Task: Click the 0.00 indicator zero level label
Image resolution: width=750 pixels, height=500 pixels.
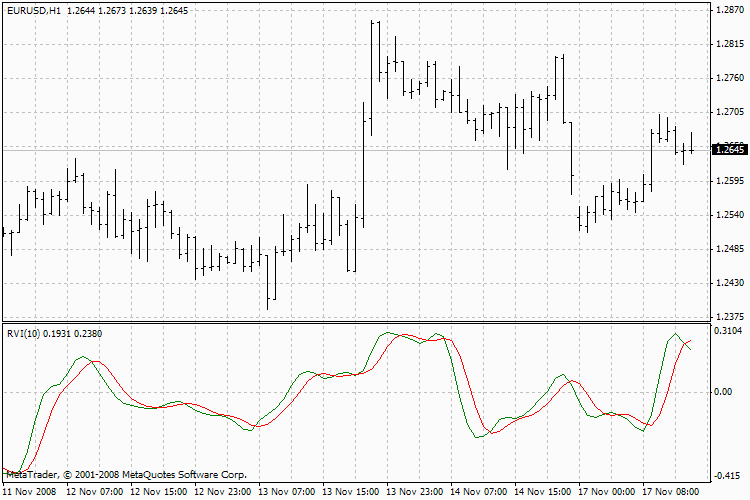Action: pos(723,392)
